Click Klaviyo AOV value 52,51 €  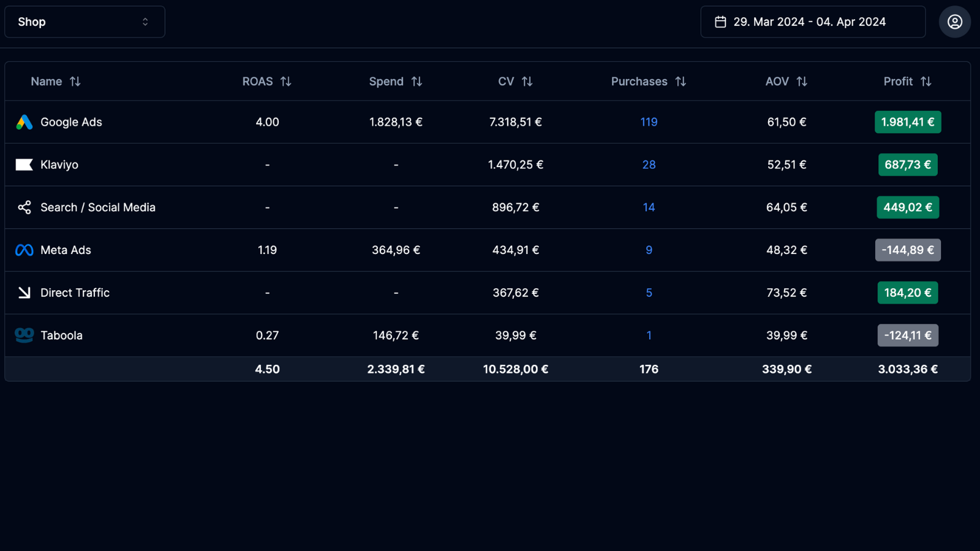coord(786,165)
